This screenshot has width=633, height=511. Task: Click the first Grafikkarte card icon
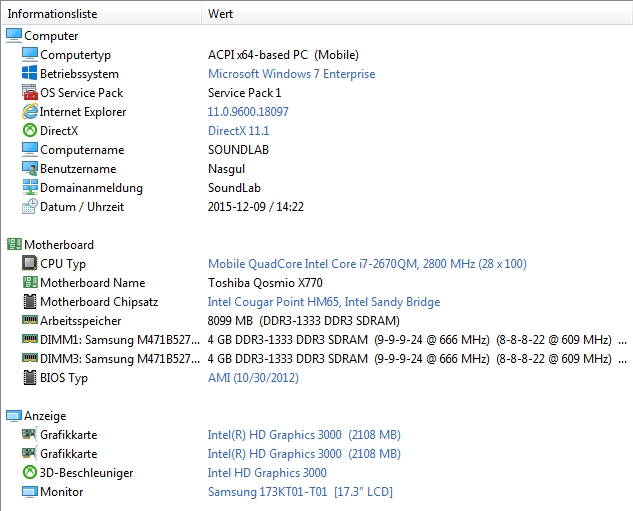(x=30, y=434)
